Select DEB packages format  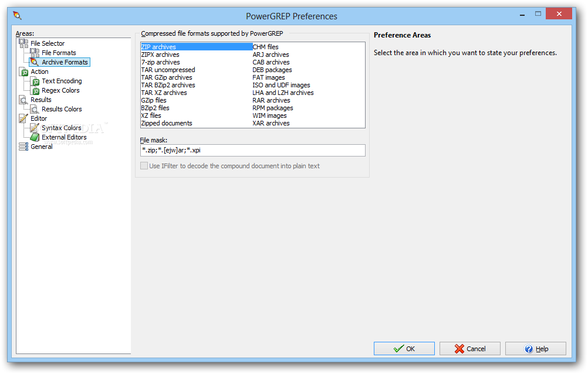coord(272,70)
